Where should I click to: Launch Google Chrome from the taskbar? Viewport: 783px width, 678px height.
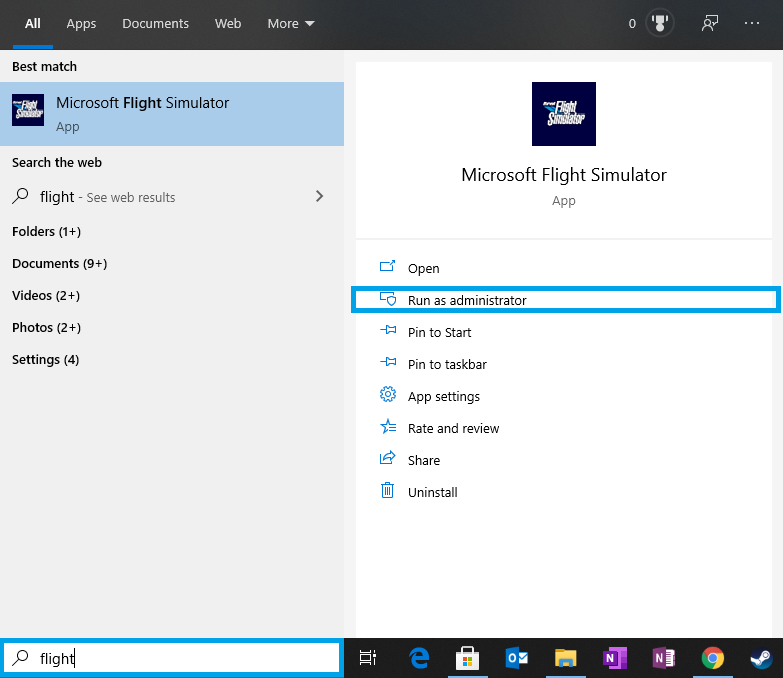click(x=712, y=657)
